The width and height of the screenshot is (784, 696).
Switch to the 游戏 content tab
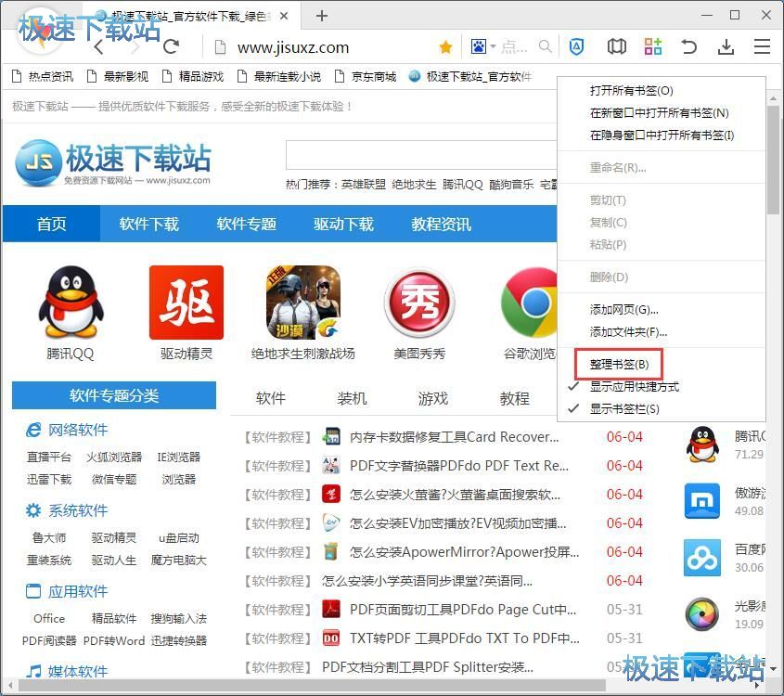point(433,398)
